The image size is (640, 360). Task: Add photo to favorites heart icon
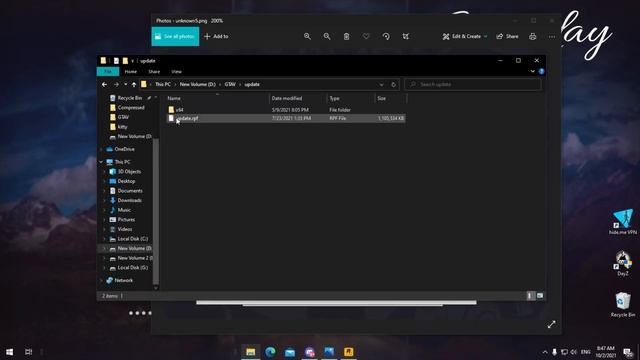point(366,36)
